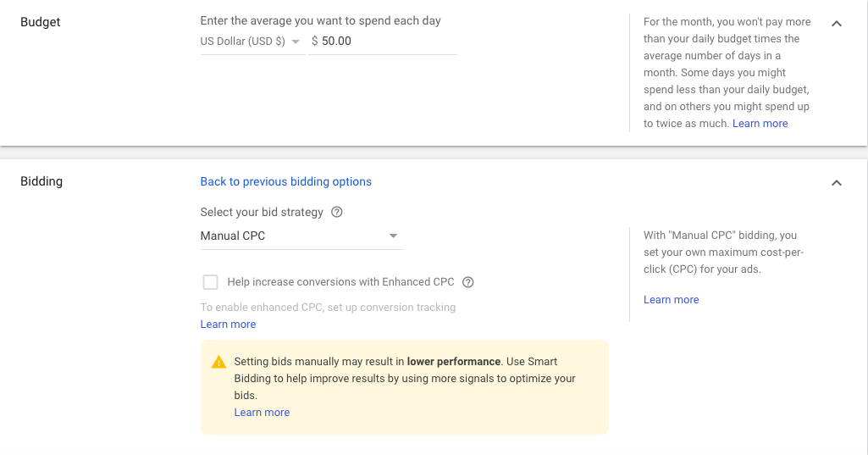The image size is (868, 455).
Task: Open Learn more below Manual CPC description
Action: [x=671, y=300]
